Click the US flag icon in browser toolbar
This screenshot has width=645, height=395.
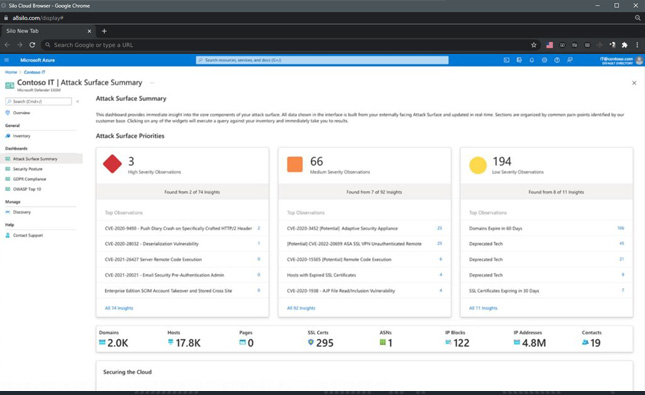point(550,45)
